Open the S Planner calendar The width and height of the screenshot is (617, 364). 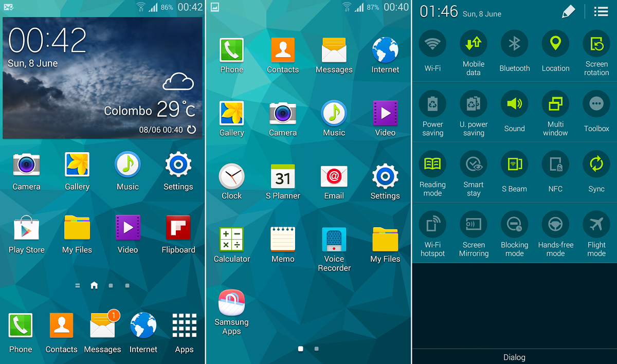click(x=283, y=176)
